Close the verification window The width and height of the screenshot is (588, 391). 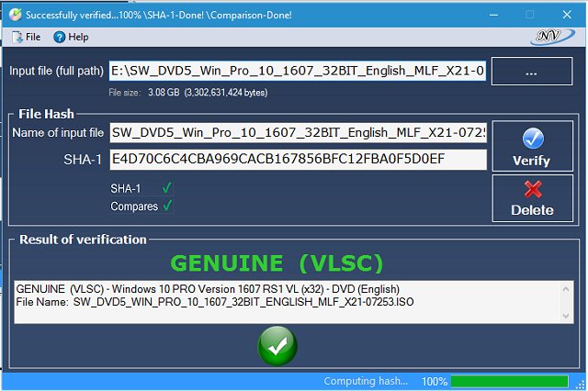point(567,15)
